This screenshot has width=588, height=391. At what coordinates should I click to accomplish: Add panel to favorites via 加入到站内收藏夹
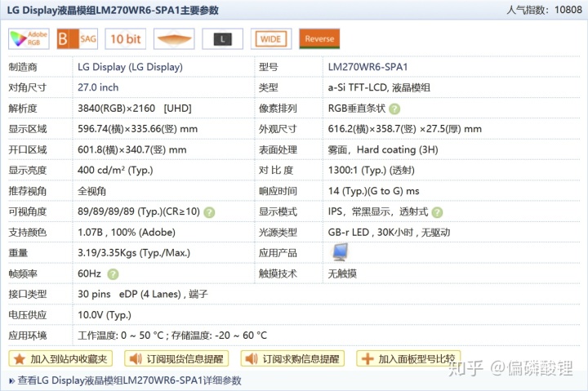click(60, 359)
